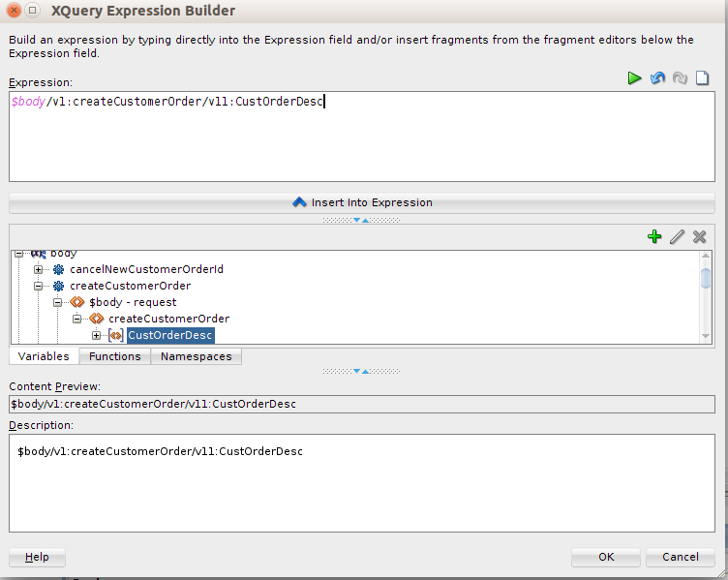Click splitter arrows above Content Preview

pyautogui.click(x=361, y=371)
